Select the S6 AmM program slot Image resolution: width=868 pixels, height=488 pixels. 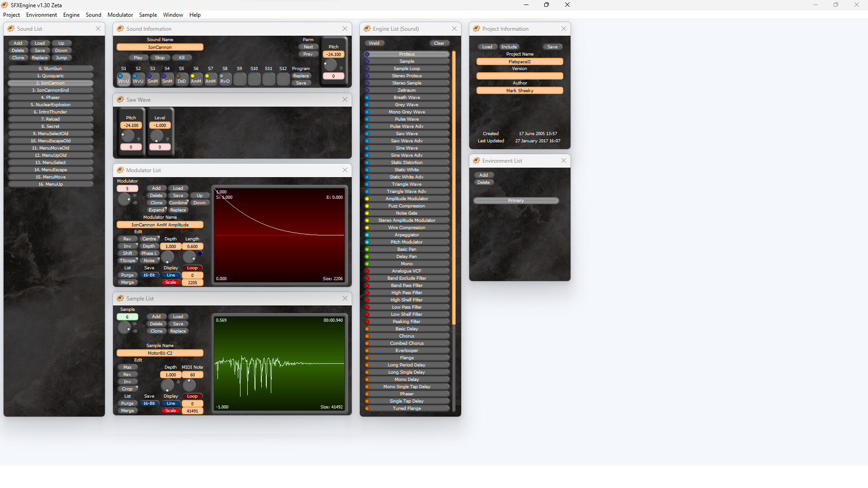(x=196, y=80)
